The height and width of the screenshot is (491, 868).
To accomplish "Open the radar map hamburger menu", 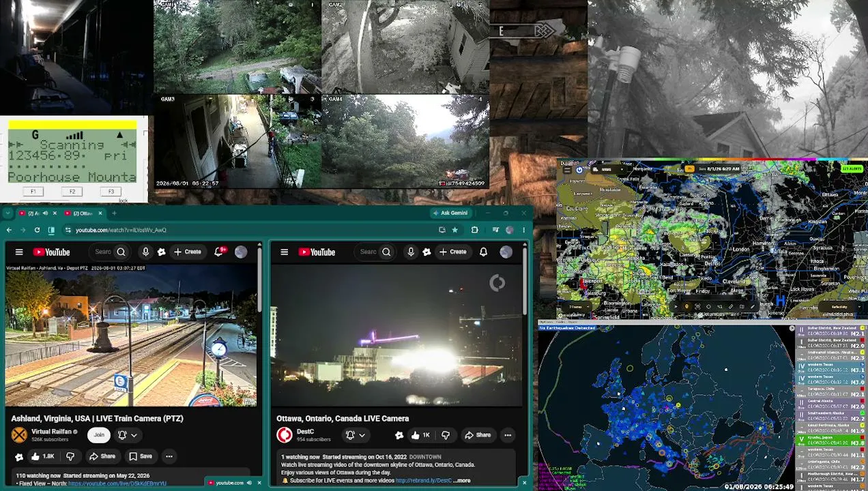I will tap(566, 169).
